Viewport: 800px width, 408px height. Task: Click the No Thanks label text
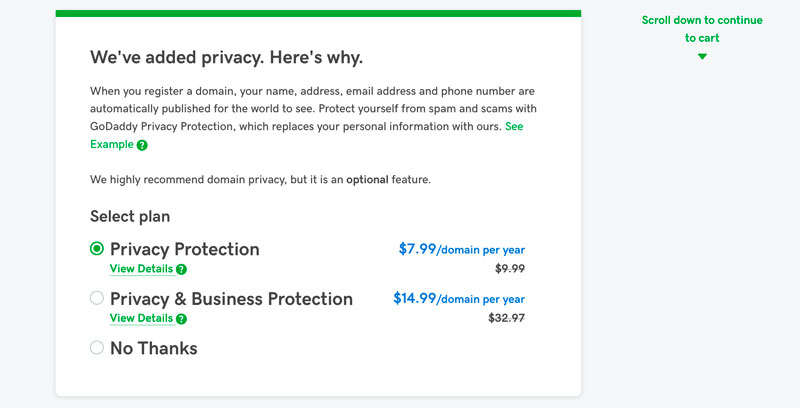click(153, 348)
